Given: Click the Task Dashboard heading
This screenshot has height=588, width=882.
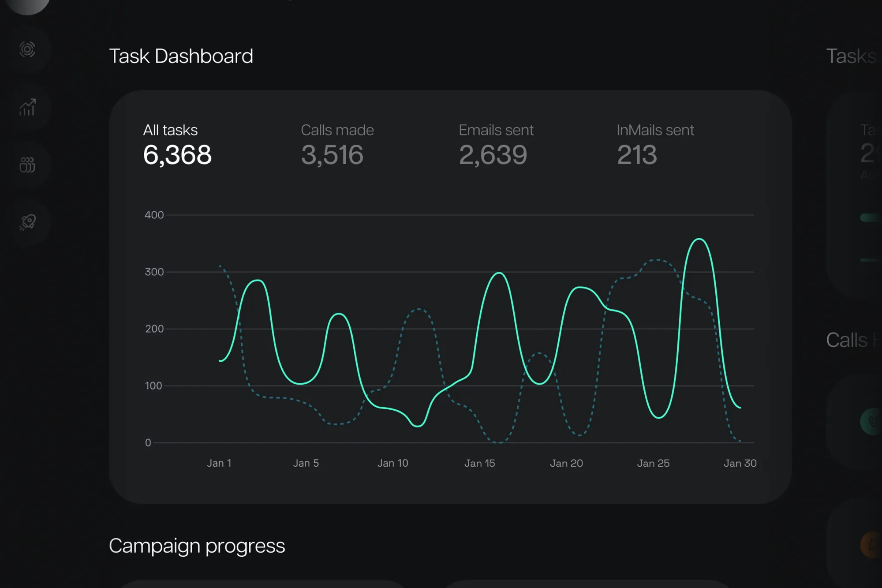Looking at the screenshot, I should pyautogui.click(x=181, y=56).
